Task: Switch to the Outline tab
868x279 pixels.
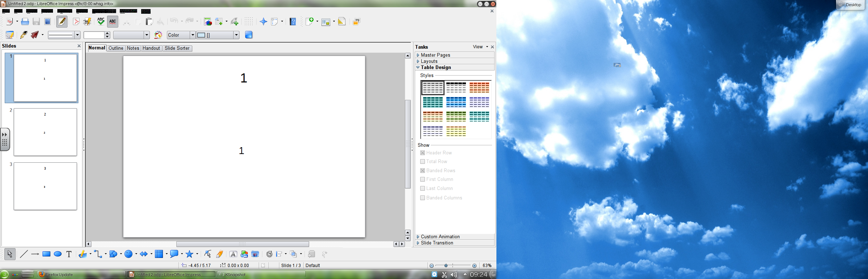Action: (x=116, y=48)
